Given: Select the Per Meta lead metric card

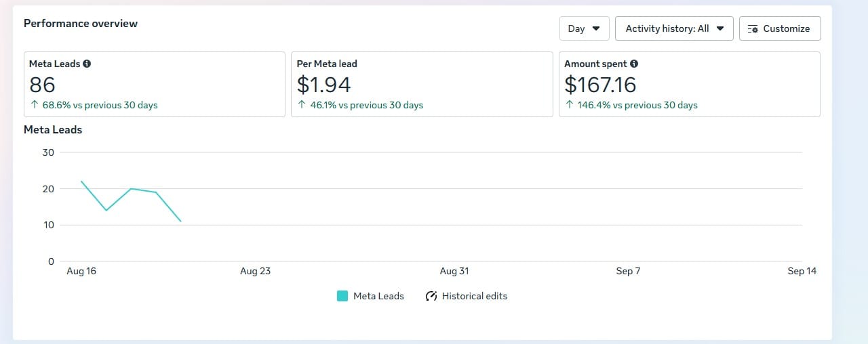Looking at the screenshot, I should click(x=422, y=84).
